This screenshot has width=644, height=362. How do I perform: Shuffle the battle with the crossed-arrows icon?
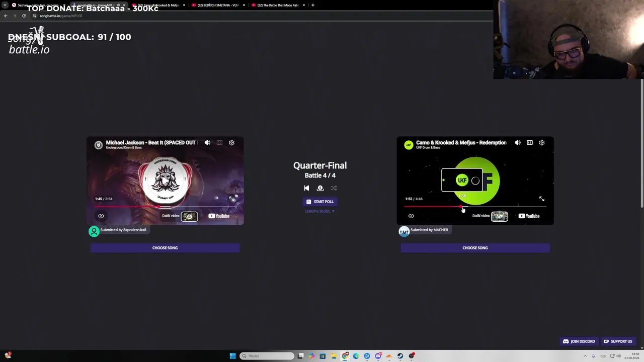pyautogui.click(x=334, y=188)
